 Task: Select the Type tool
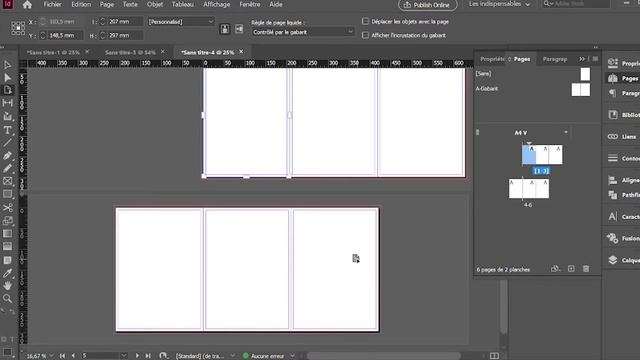click(x=7, y=130)
